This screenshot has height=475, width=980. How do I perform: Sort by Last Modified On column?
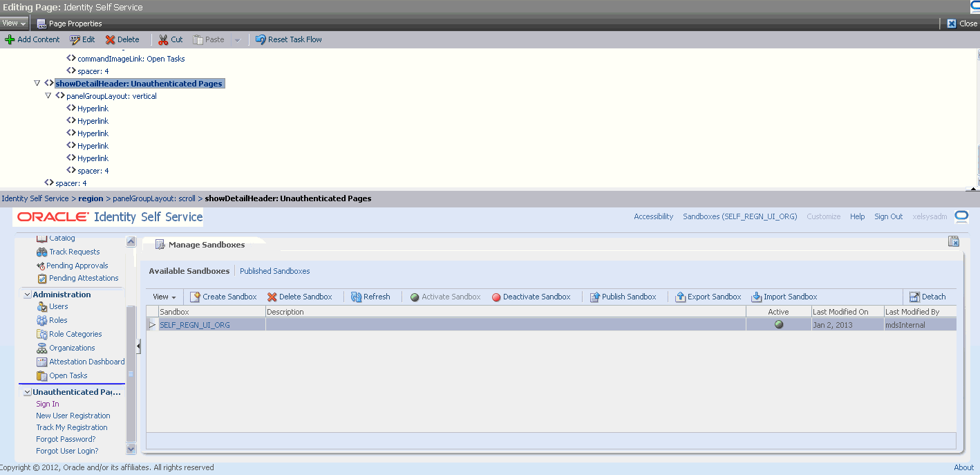tap(847, 312)
